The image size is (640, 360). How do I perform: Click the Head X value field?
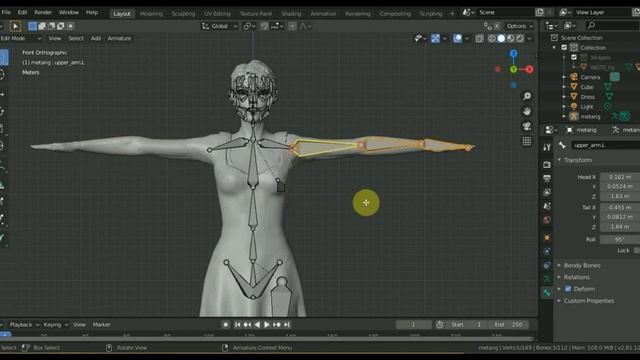pyautogui.click(x=620, y=177)
